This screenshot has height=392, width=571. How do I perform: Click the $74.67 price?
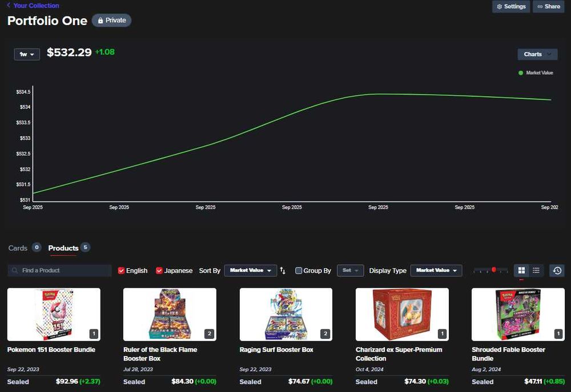click(x=299, y=382)
